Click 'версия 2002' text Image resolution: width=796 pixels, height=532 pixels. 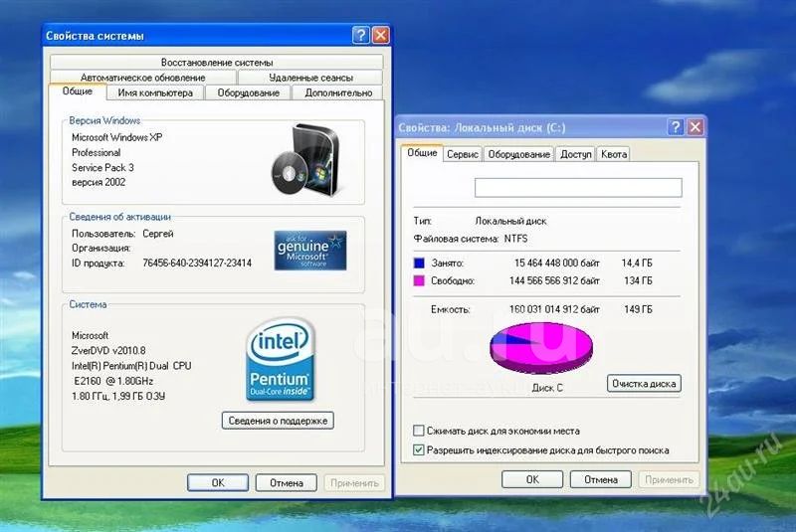[99, 182]
